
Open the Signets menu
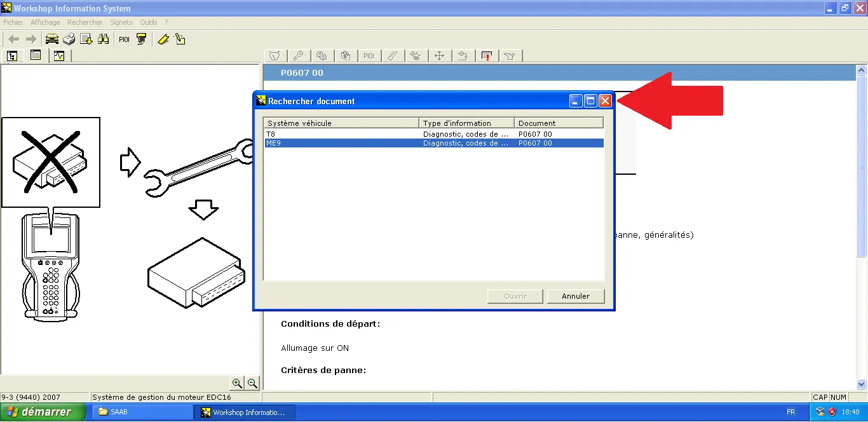tap(121, 22)
